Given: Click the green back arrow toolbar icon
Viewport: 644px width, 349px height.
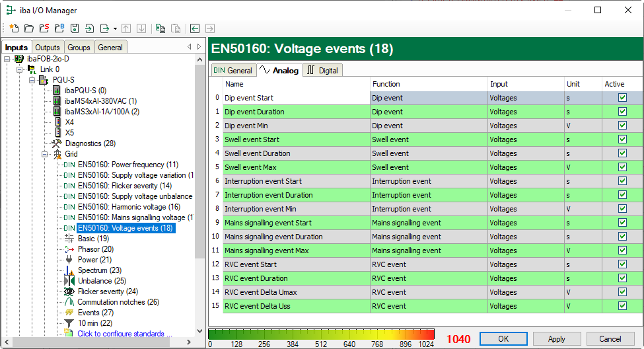Looking at the screenshot, I should point(195,28).
